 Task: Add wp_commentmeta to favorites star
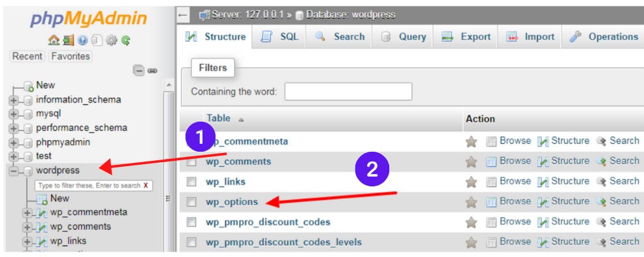pyautogui.click(x=471, y=141)
